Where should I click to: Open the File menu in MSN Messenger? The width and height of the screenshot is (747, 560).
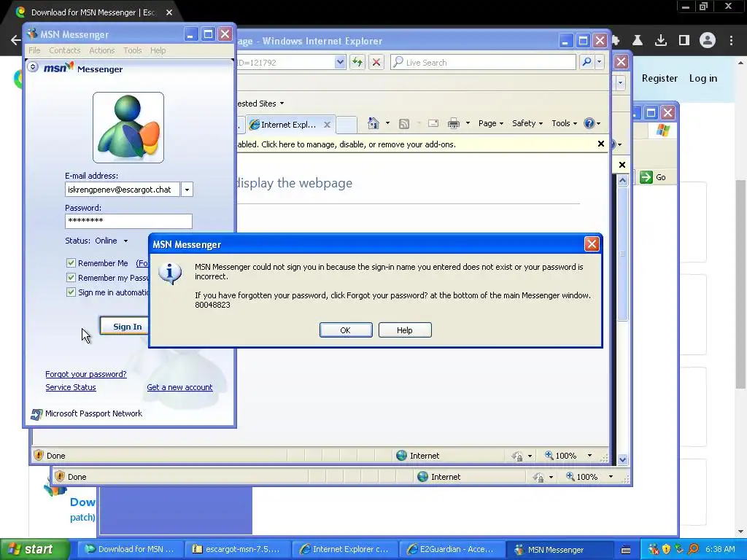click(34, 50)
